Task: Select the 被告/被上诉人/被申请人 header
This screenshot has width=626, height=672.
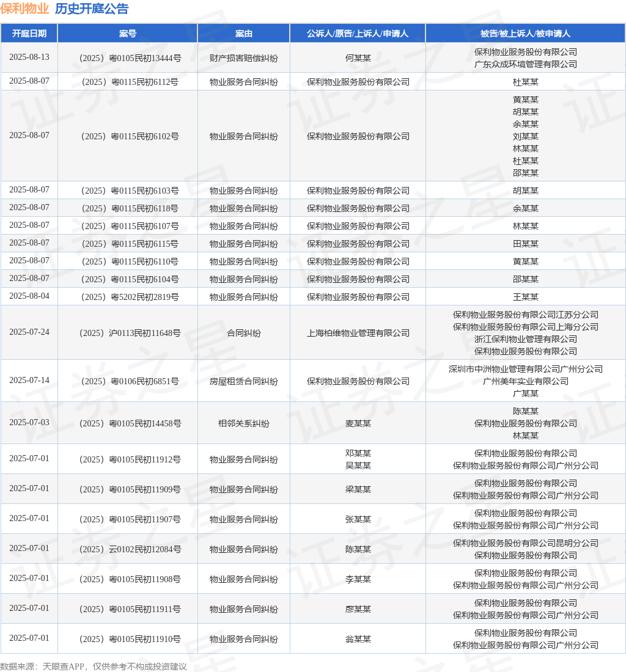Action: coord(525,34)
